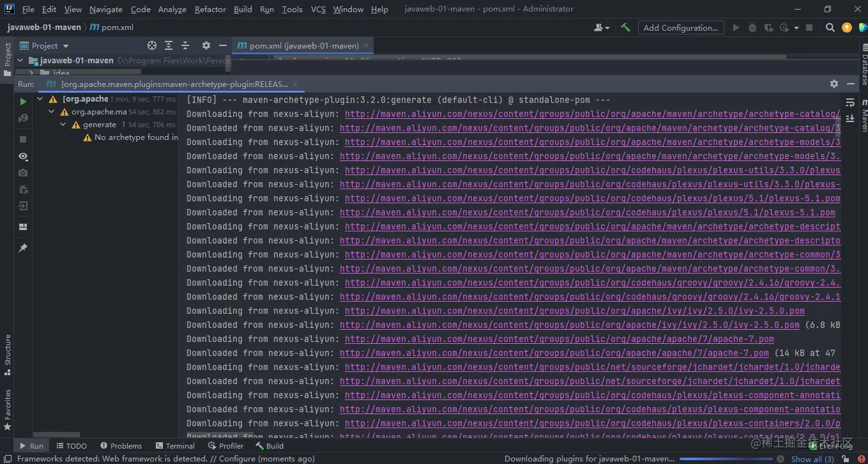868x464 pixels.
Task: Open the VCS menu
Action: pyautogui.click(x=318, y=9)
